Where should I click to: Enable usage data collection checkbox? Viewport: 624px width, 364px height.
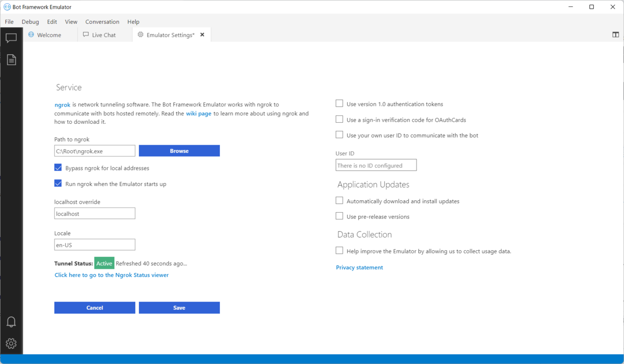(340, 251)
